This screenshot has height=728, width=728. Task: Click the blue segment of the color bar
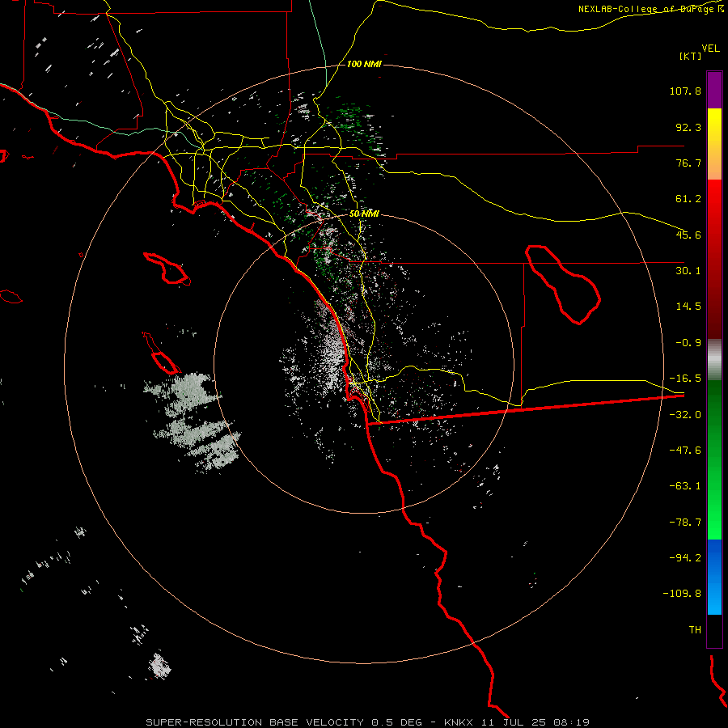pos(714,577)
